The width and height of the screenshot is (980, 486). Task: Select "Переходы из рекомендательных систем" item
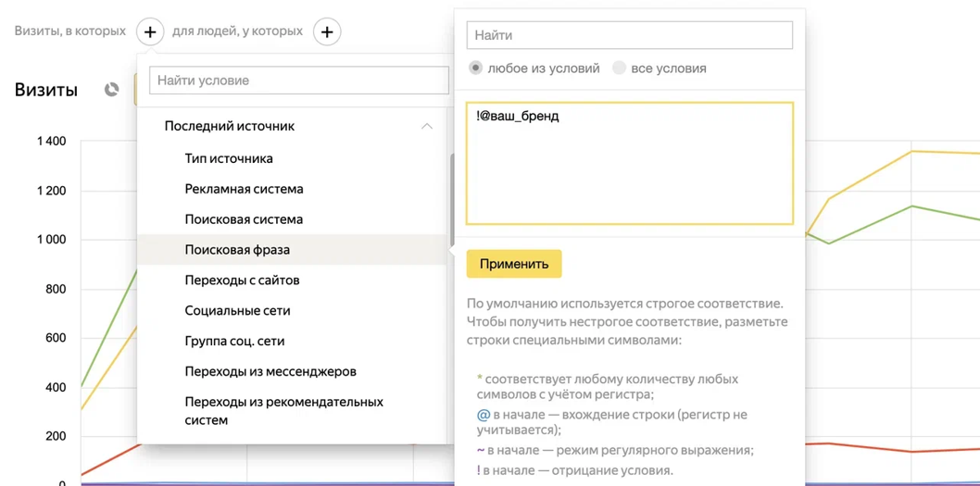tap(283, 410)
